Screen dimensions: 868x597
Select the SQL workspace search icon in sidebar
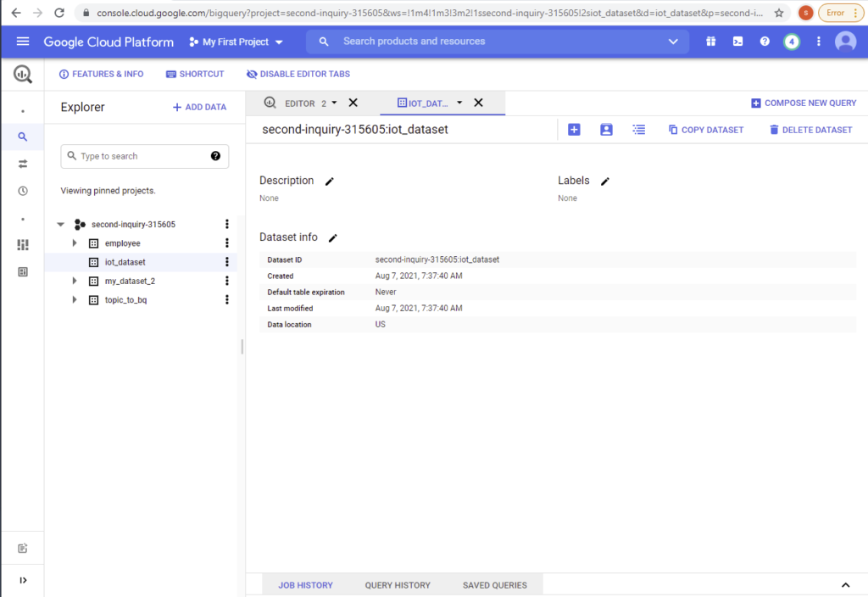click(23, 137)
